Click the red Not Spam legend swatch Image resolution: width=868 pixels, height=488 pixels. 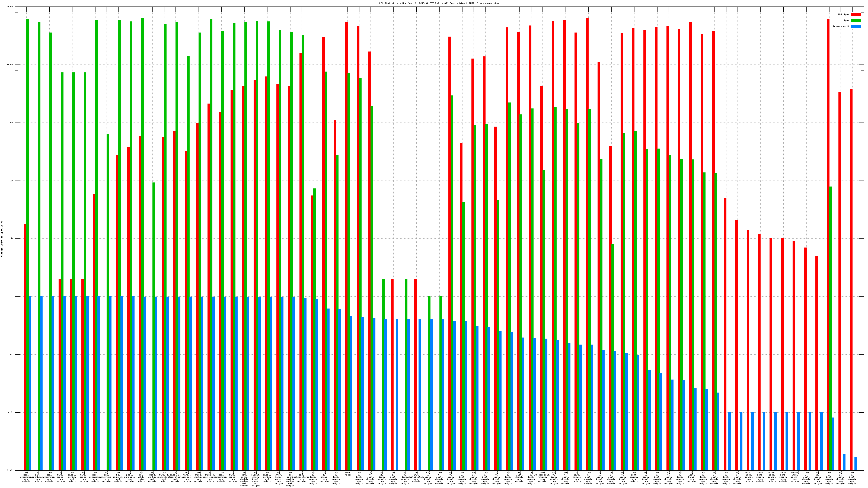point(856,14)
